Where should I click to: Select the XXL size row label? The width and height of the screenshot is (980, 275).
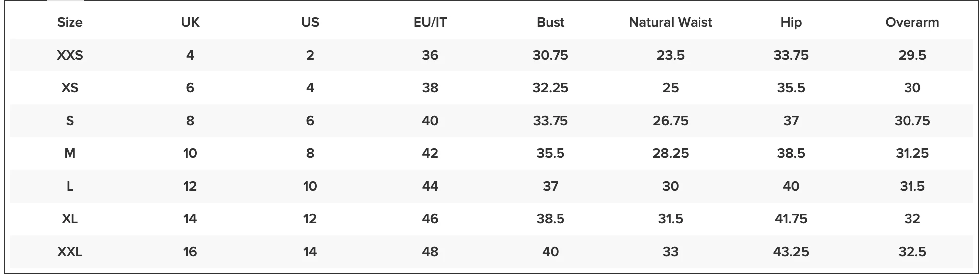coord(70,252)
